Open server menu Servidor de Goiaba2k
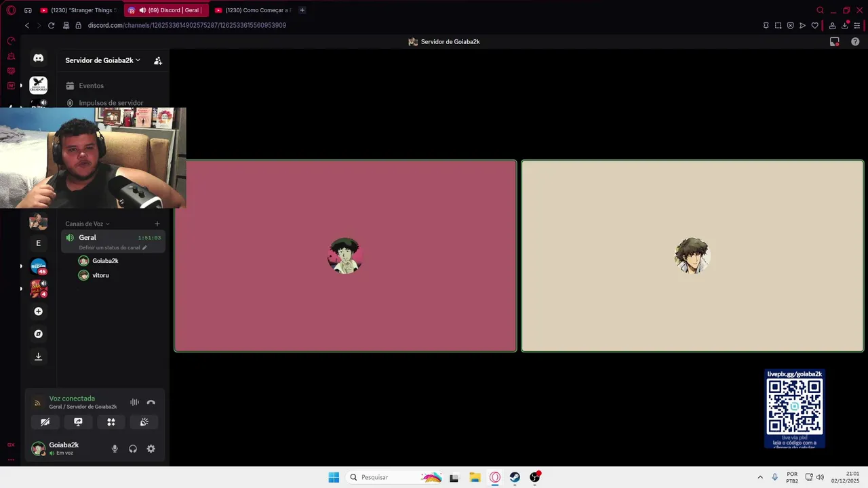The width and height of the screenshot is (868, 488). pyautogui.click(x=102, y=60)
